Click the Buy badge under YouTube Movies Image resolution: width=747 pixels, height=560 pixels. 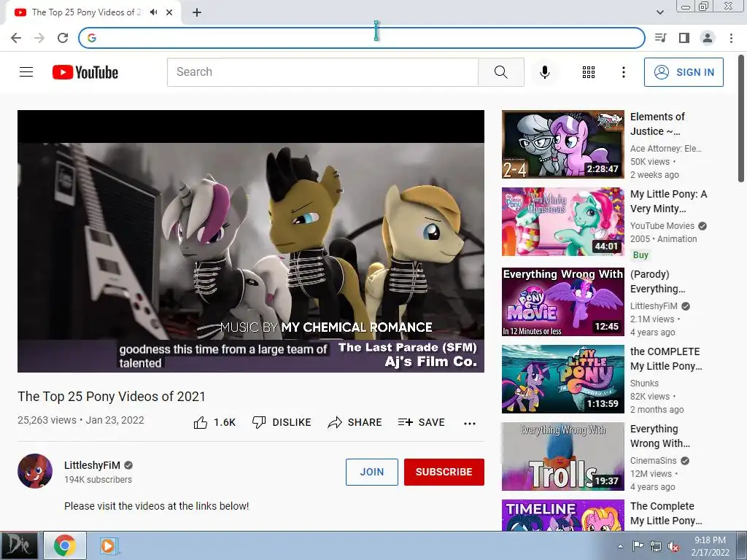point(640,254)
